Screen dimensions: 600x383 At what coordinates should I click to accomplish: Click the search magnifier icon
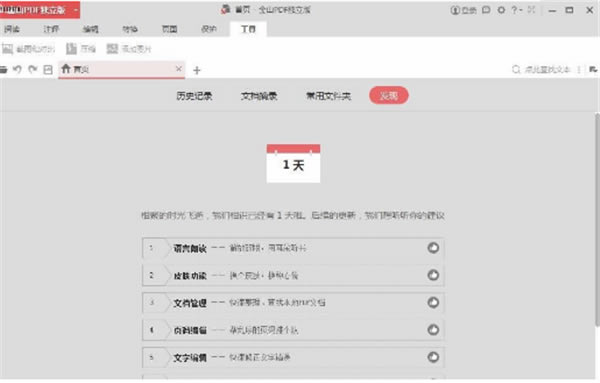[x=516, y=69]
